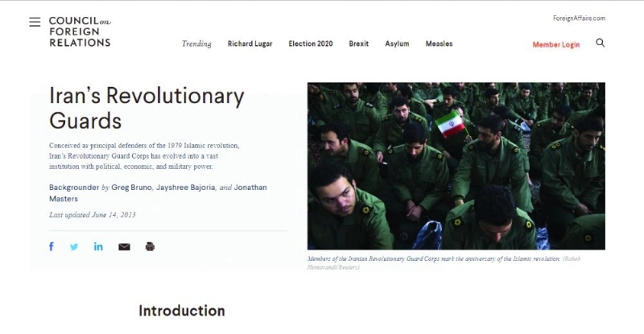Go to Council on Foreign Relations logo

(x=80, y=31)
